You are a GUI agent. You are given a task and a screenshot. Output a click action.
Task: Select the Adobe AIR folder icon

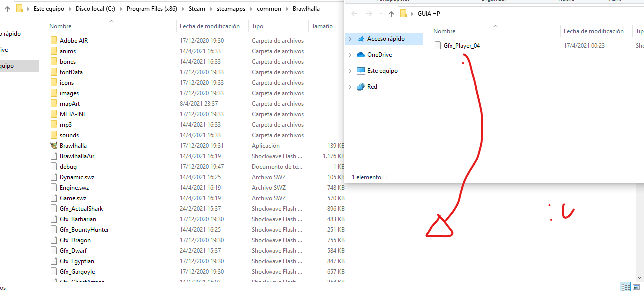[54, 40]
